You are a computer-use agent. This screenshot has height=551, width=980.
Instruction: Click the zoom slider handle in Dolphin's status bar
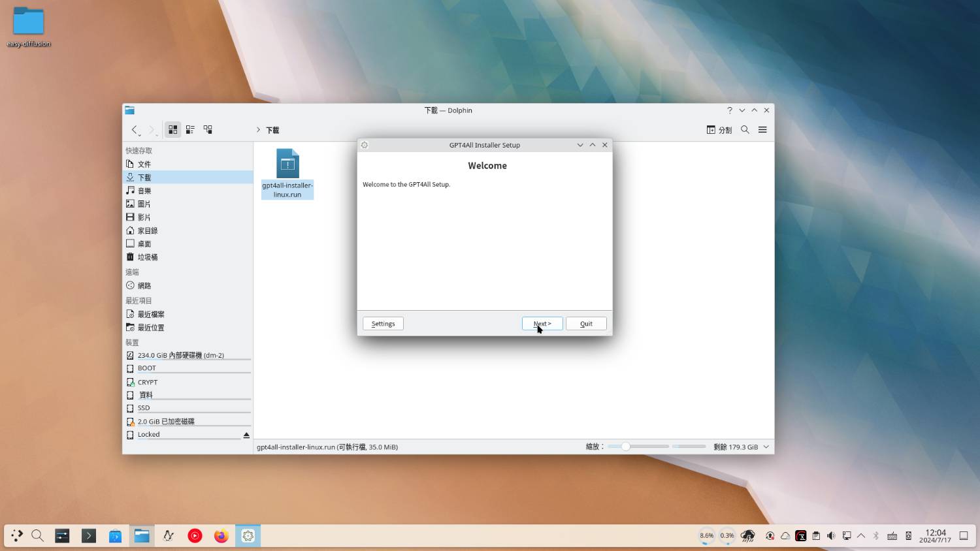tap(625, 447)
